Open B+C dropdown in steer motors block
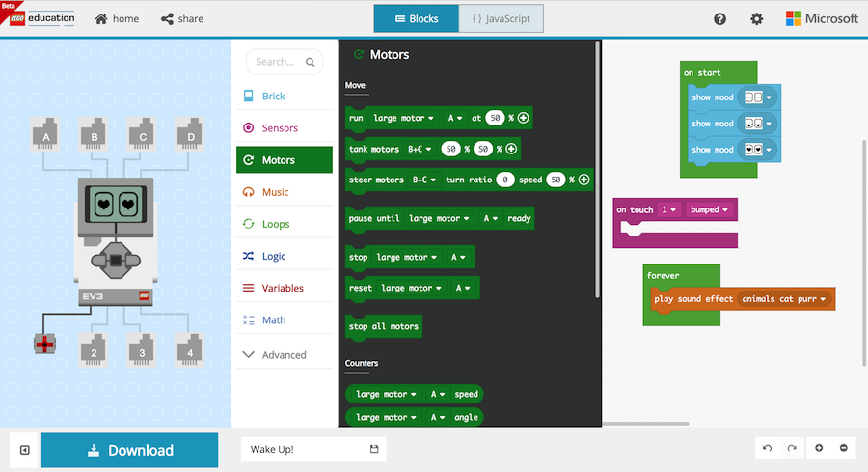 pos(424,180)
